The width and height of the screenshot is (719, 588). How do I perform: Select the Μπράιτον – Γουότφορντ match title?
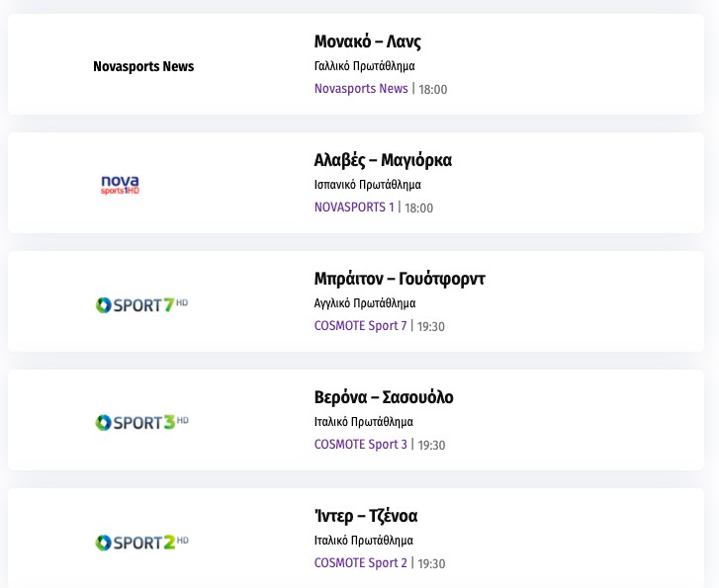pos(400,279)
